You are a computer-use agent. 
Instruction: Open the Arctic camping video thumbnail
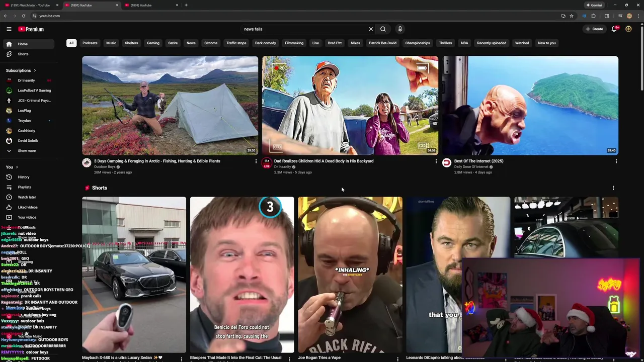click(x=170, y=106)
